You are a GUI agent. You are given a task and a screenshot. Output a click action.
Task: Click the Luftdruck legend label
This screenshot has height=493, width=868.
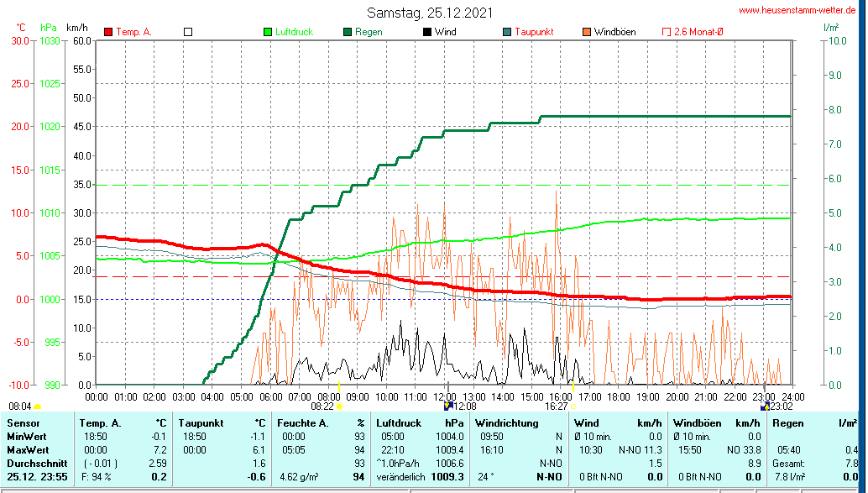pos(295,32)
